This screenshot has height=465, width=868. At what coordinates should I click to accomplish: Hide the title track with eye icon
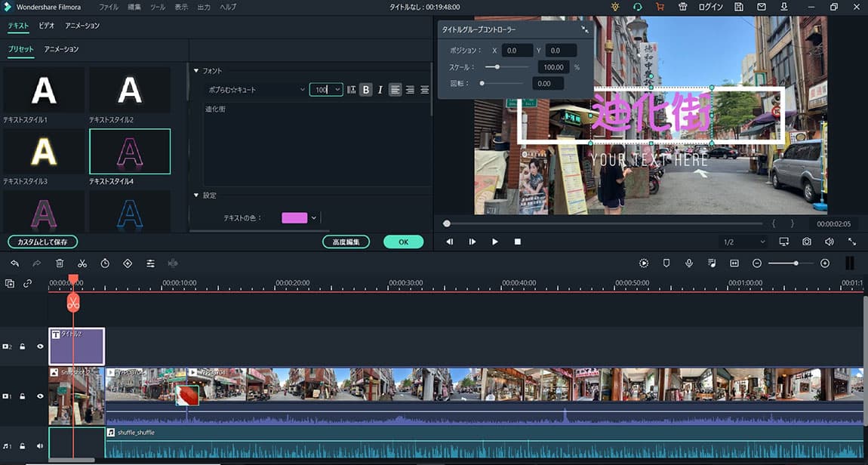(41, 346)
